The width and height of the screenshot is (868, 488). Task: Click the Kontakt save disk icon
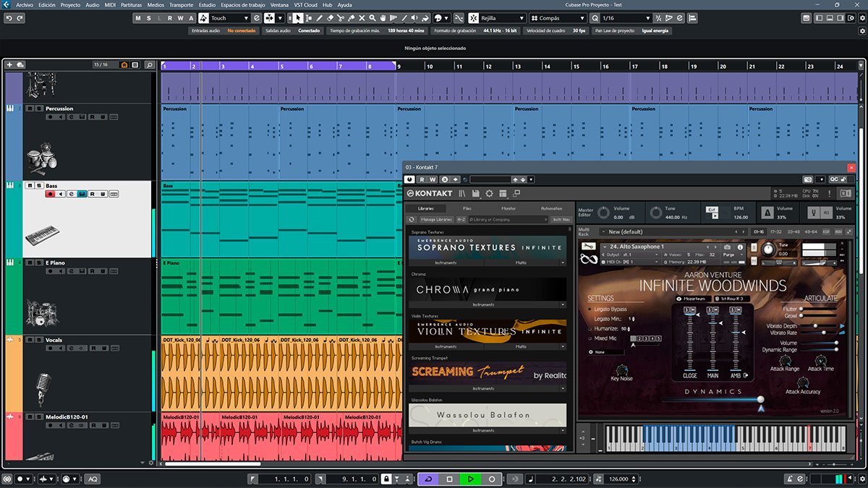(x=476, y=194)
